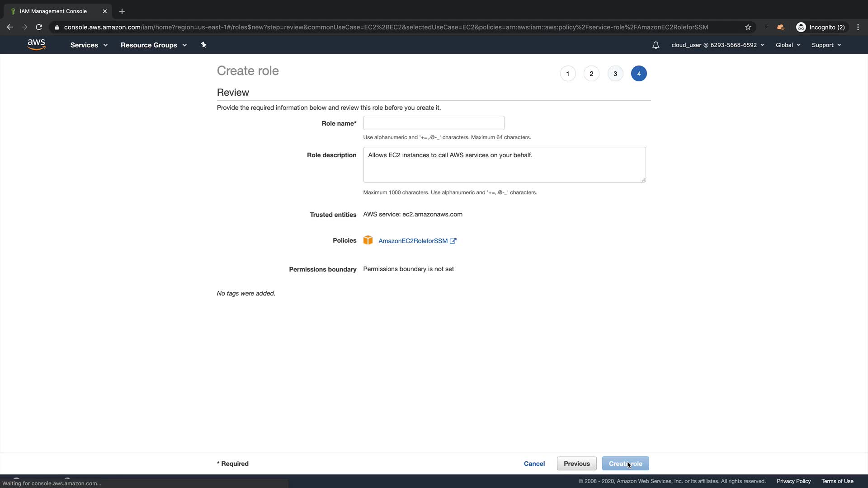Screen dimensions: 868x488
Task: Click the AWS logo home icon
Action: click(36, 44)
